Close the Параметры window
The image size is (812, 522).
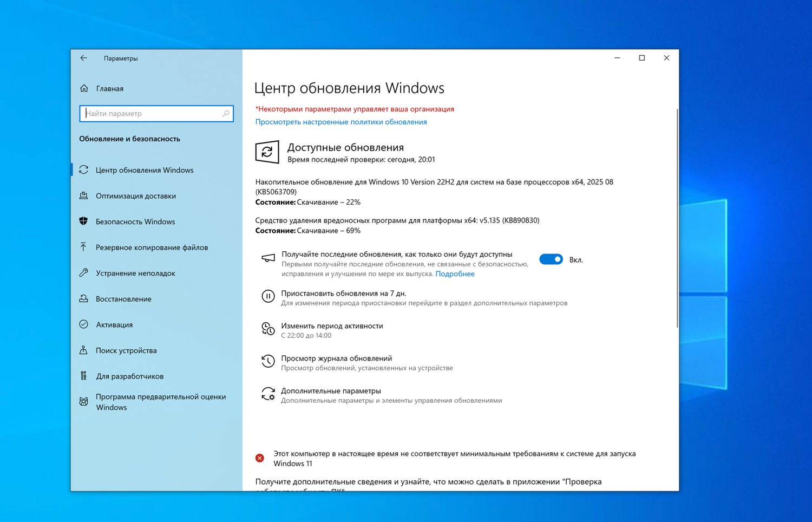[666, 58]
